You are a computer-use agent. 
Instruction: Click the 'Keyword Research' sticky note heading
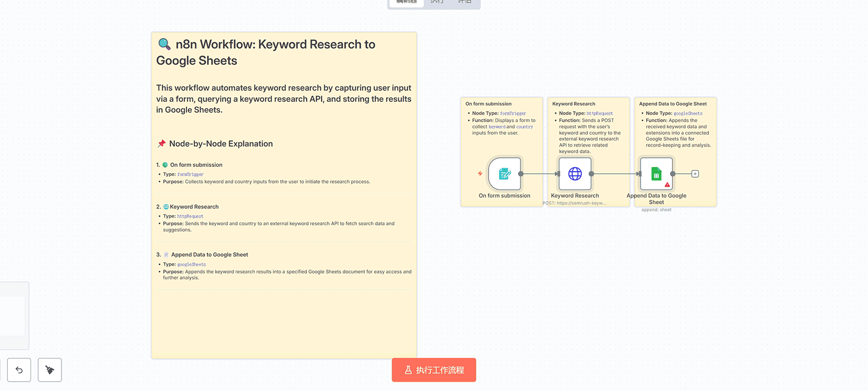click(x=574, y=104)
